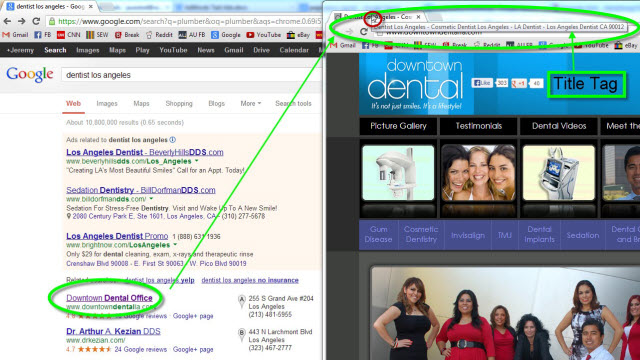This screenshot has width=640, height=360.
Task: Open the Break bookmark in Google window
Action: click(127, 35)
